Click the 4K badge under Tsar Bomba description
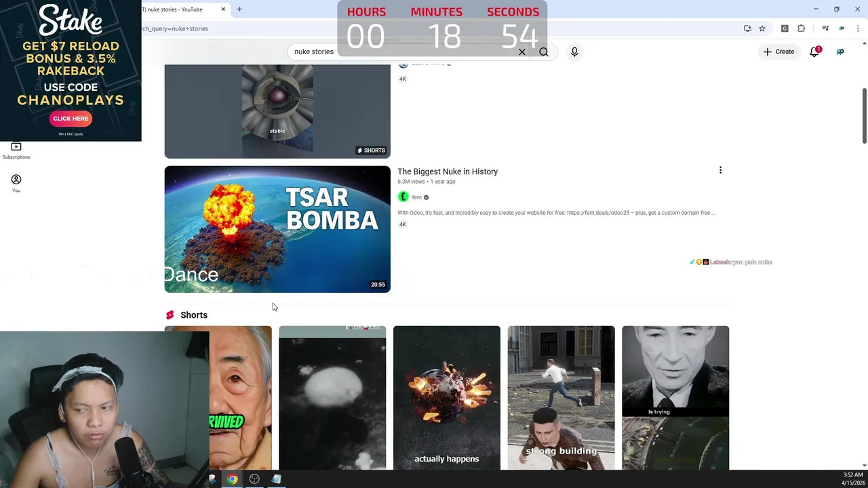 [x=403, y=224]
